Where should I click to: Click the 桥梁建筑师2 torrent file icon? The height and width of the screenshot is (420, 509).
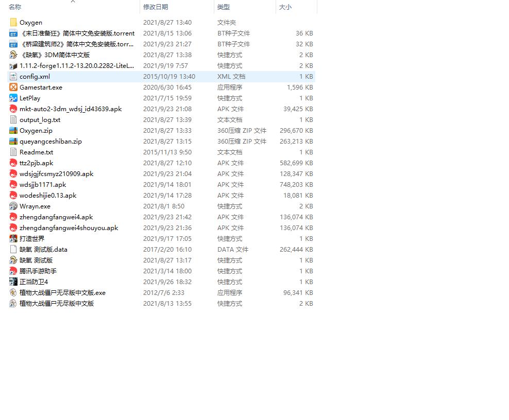(x=13, y=44)
